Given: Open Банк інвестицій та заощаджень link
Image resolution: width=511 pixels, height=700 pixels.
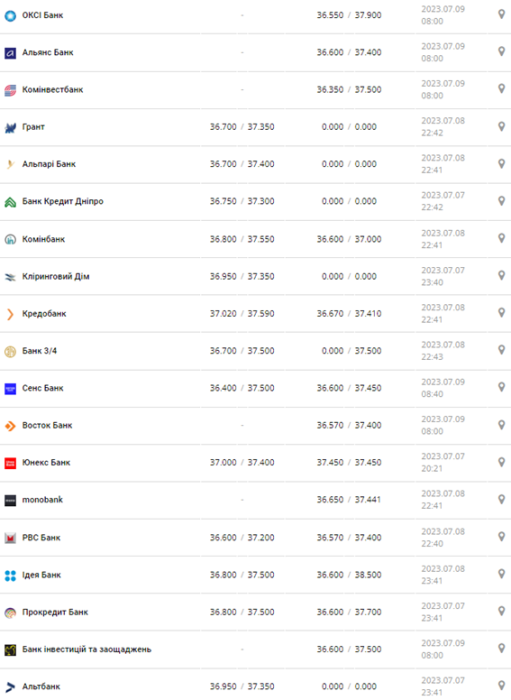Looking at the screenshot, I should tap(87, 649).
